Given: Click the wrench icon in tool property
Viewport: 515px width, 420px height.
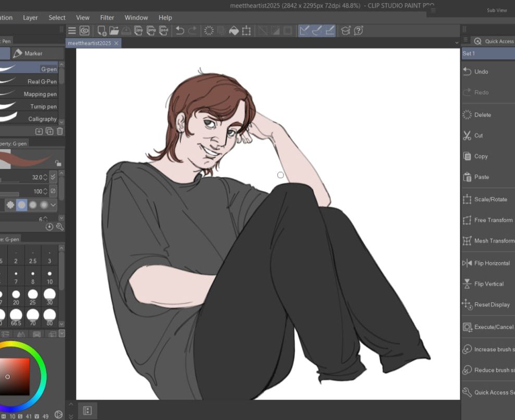Looking at the screenshot, I should [59, 227].
